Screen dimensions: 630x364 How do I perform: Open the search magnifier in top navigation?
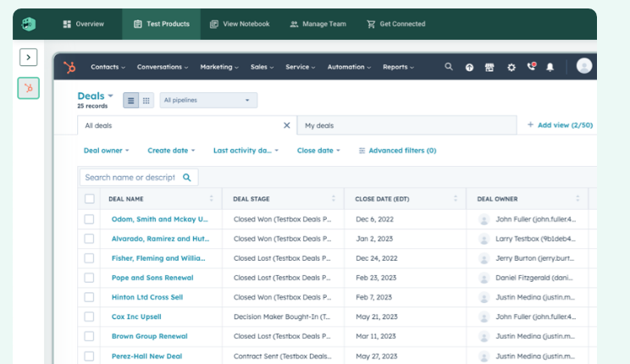pyautogui.click(x=449, y=67)
